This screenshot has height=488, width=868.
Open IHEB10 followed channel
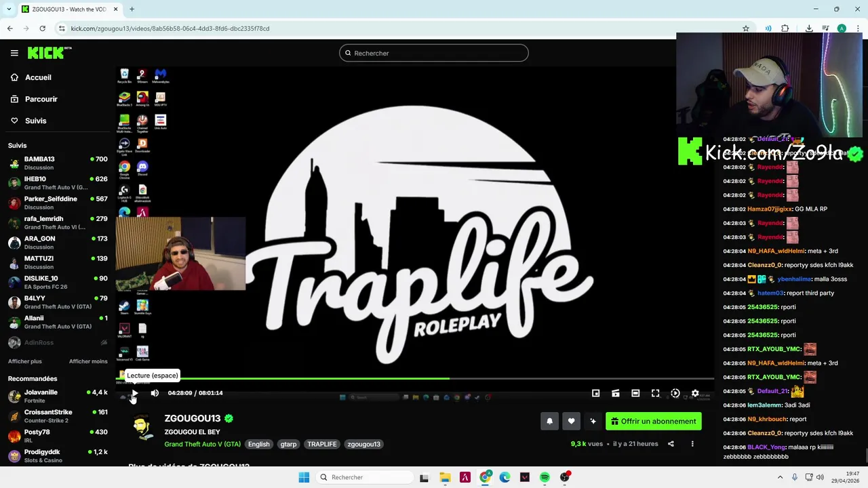pyautogui.click(x=58, y=183)
